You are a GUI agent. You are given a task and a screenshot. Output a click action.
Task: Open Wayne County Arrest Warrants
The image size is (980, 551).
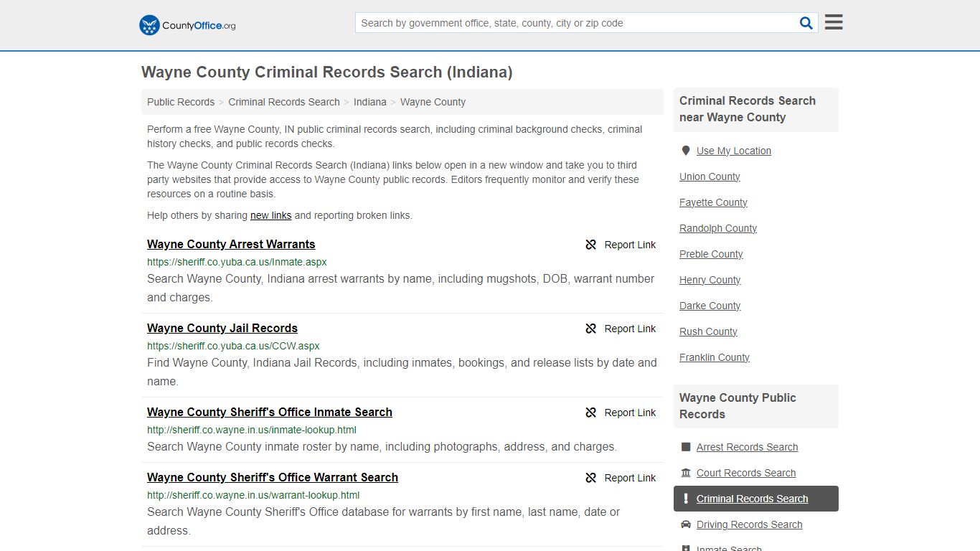tap(231, 245)
